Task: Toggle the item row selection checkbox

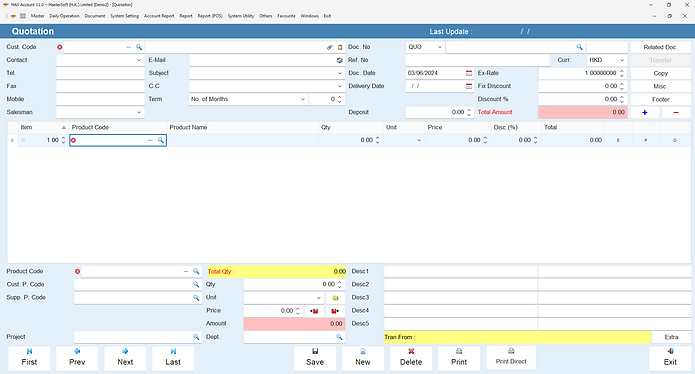Action: pyautogui.click(x=23, y=140)
